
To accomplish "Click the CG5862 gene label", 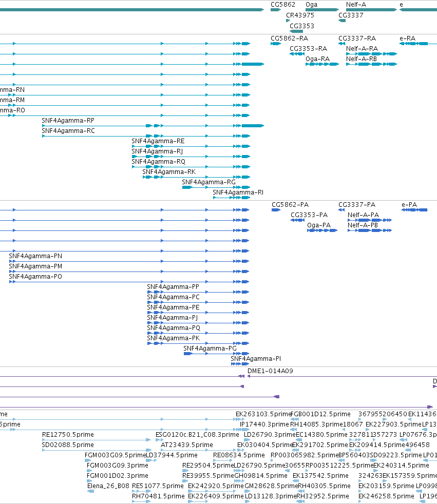I will pyautogui.click(x=282, y=5).
